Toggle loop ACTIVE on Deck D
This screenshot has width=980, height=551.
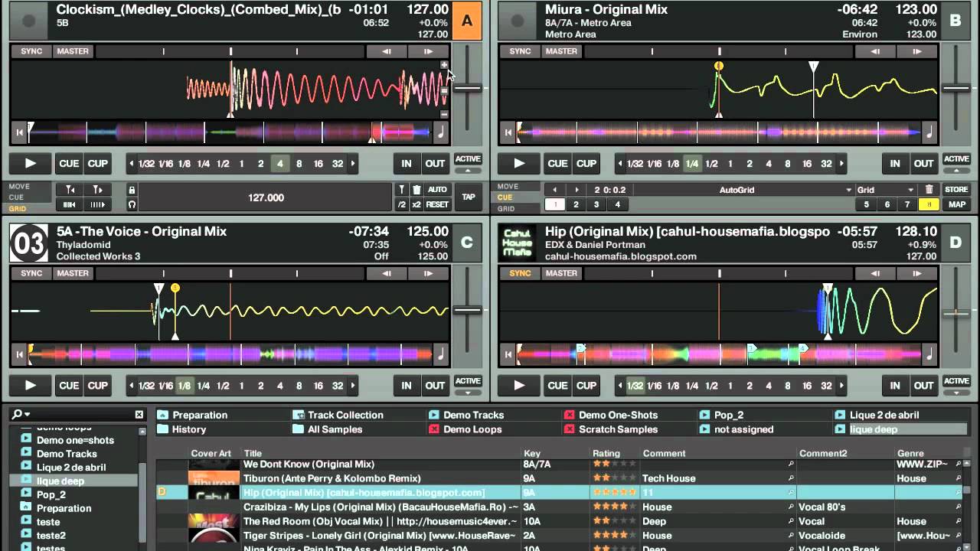956,381
